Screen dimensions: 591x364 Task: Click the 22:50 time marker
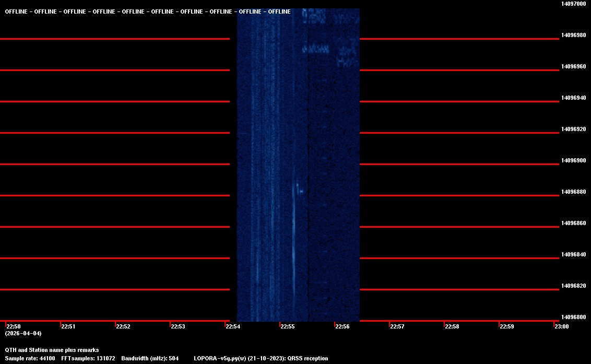click(13, 327)
